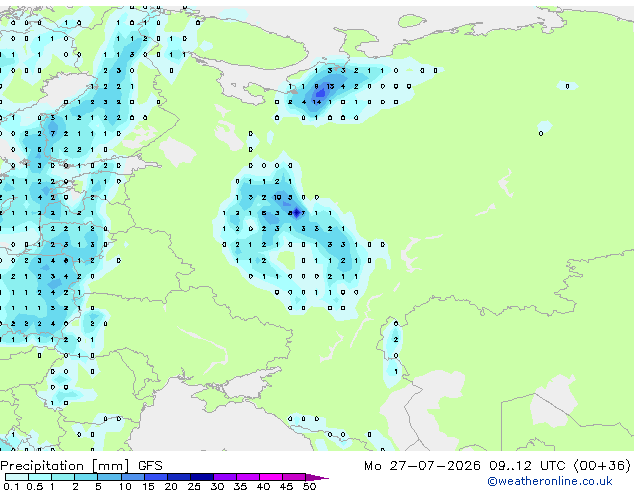
Task: Click the "10" precipitation value on map
Action: tap(277, 197)
